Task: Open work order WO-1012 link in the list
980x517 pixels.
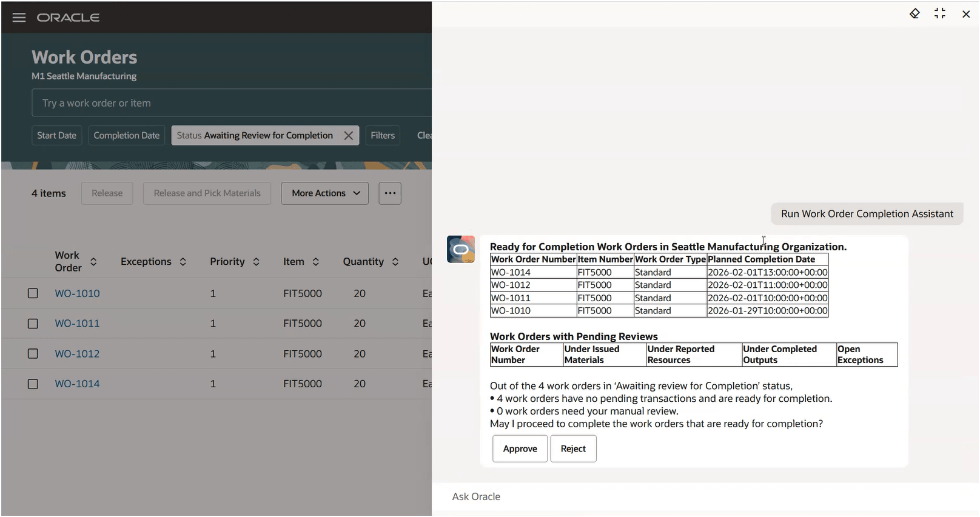Action: coord(77,354)
